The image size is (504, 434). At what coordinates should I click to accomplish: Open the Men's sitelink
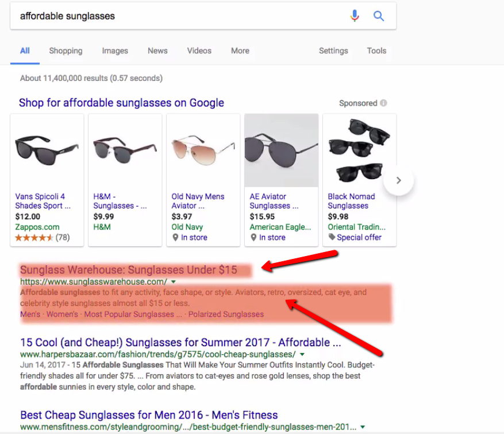(30, 314)
